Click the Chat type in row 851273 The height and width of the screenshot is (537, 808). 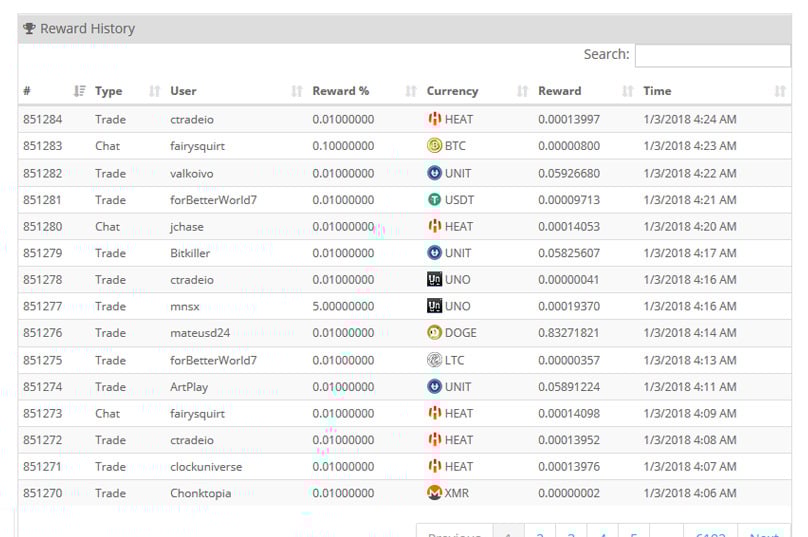coord(107,413)
